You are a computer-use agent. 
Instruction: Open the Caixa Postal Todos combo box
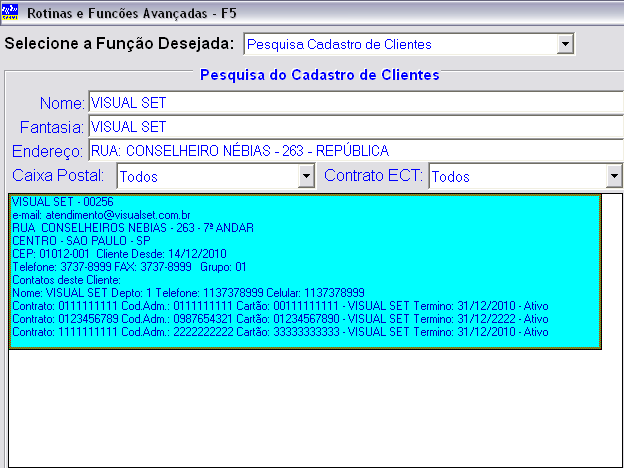point(216,176)
